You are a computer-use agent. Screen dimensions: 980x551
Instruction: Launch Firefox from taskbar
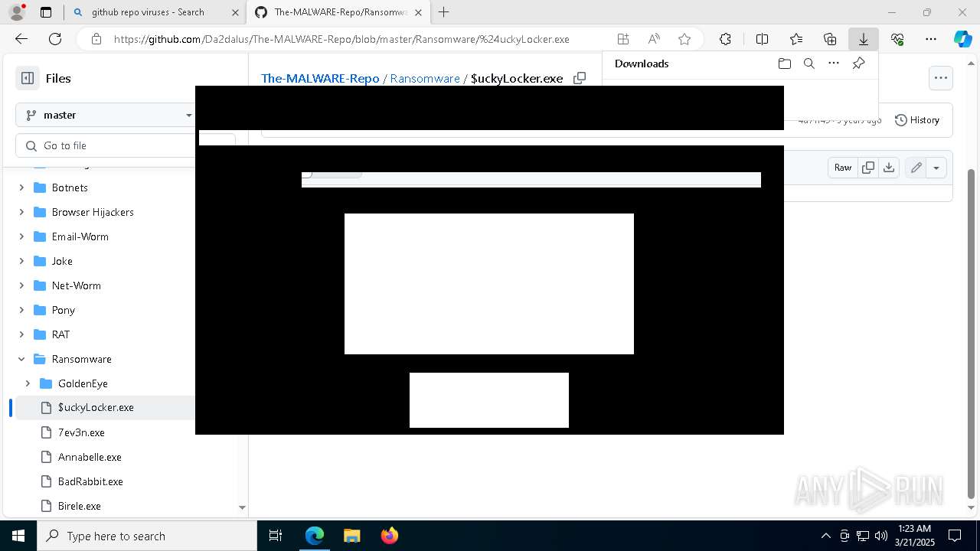click(389, 536)
